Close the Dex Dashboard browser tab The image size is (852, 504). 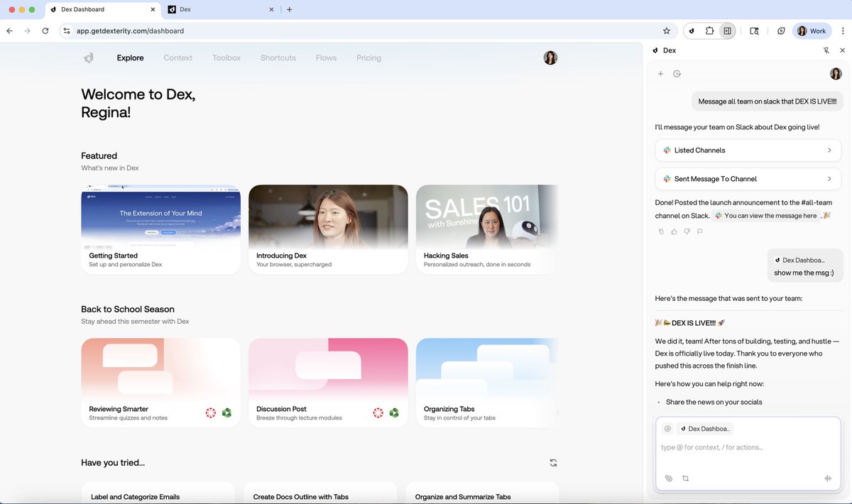coord(153,9)
